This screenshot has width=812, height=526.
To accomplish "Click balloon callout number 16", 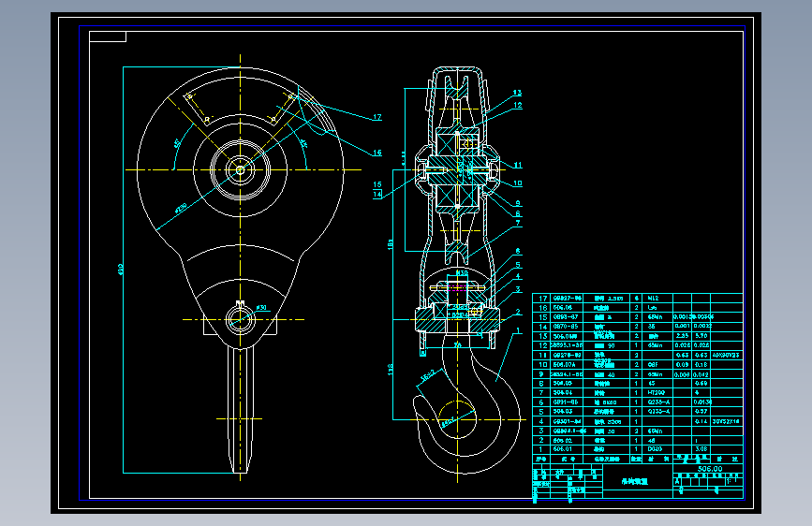I will (377, 153).
